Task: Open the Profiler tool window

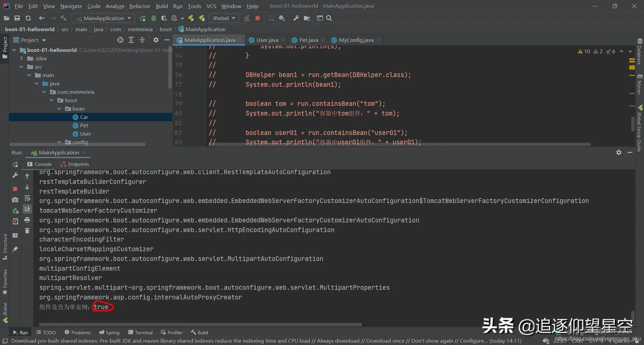Action: (x=172, y=333)
